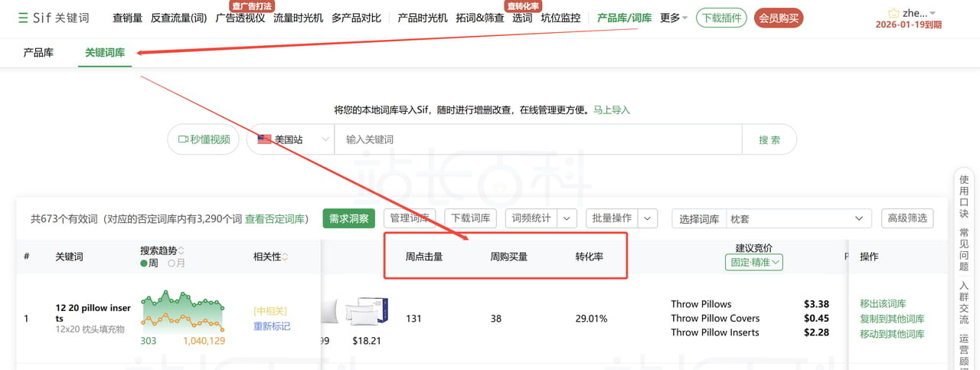980x370 pixels.
Task: Open 广告透视仪 in top navigation
Action: coord(240,18)
